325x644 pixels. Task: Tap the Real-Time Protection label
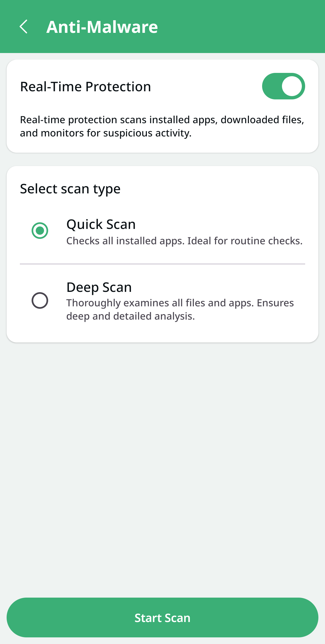tap(85, 87)
